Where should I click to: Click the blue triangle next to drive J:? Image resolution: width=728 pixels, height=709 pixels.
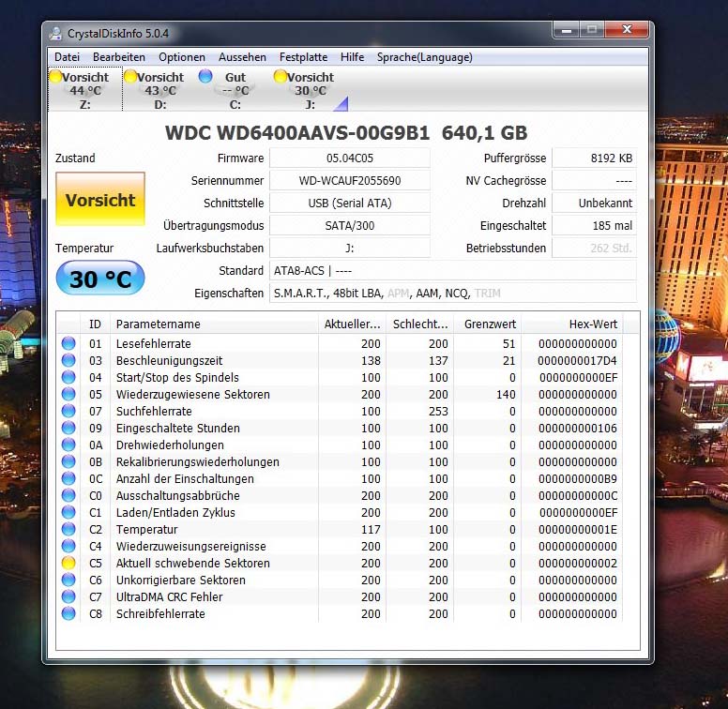[x=341, y=104]
